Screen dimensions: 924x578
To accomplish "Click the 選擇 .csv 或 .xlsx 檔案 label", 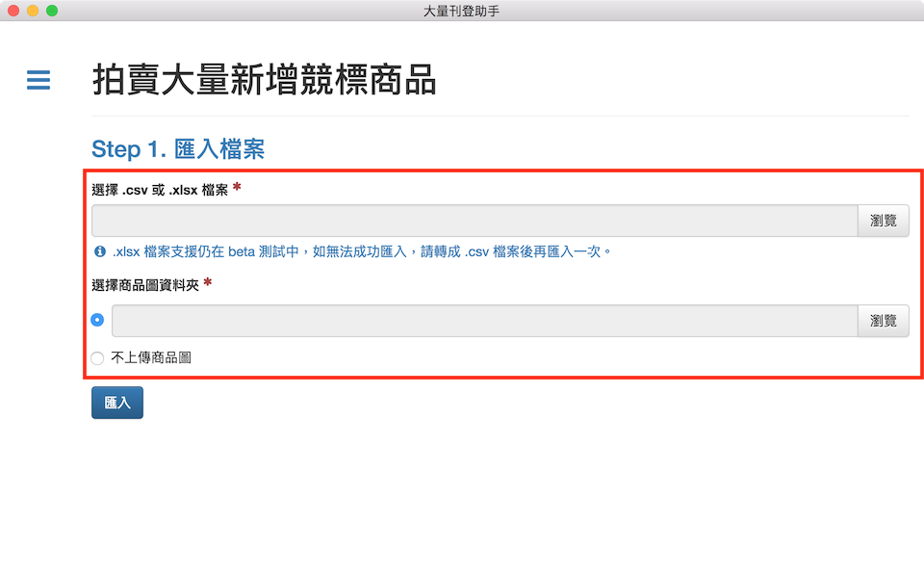I will point(160,190).
